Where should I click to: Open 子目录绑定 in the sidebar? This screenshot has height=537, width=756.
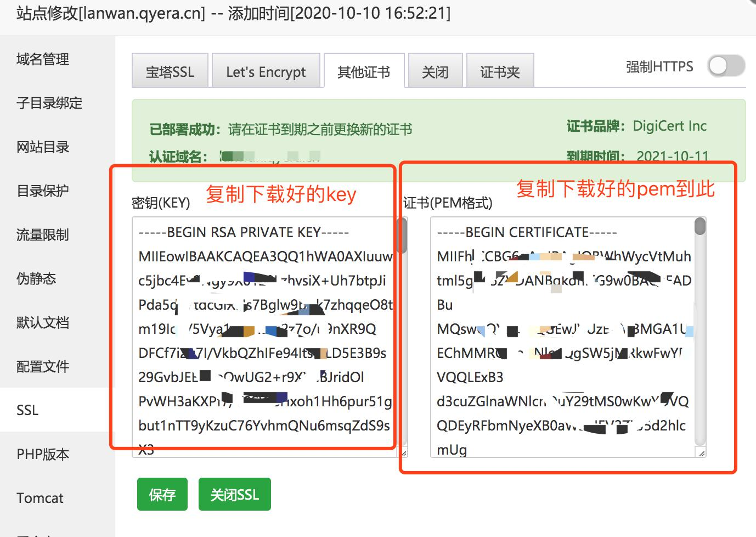[x=58, y=103]
